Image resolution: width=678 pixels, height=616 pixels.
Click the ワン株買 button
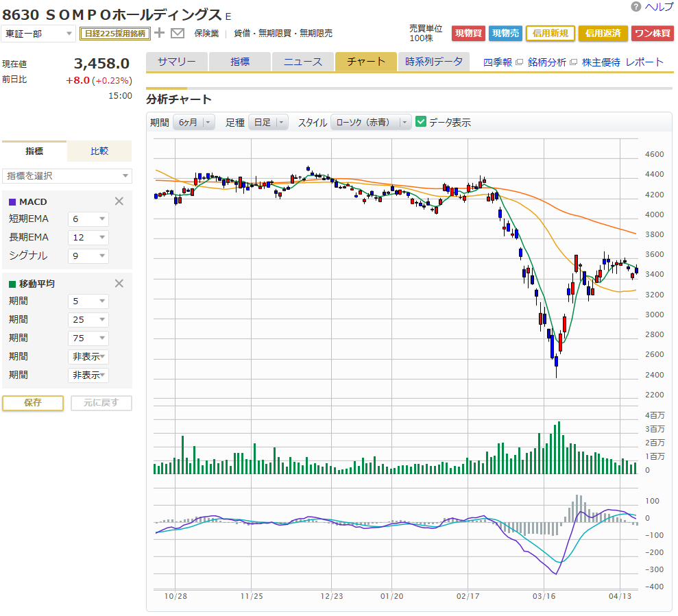click(x=653, y=34)
